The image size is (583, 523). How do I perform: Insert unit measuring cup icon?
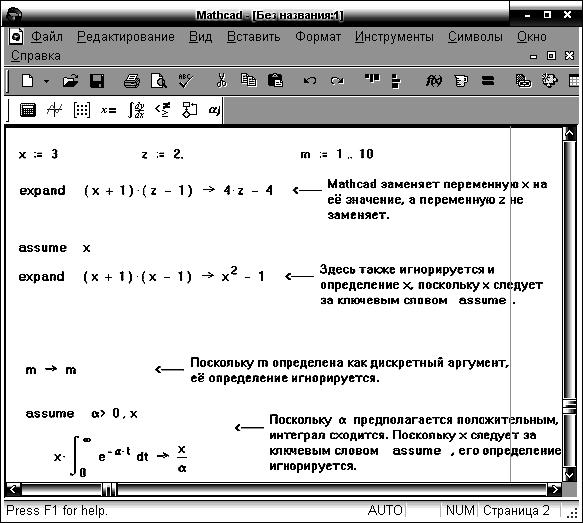point(461,80)
